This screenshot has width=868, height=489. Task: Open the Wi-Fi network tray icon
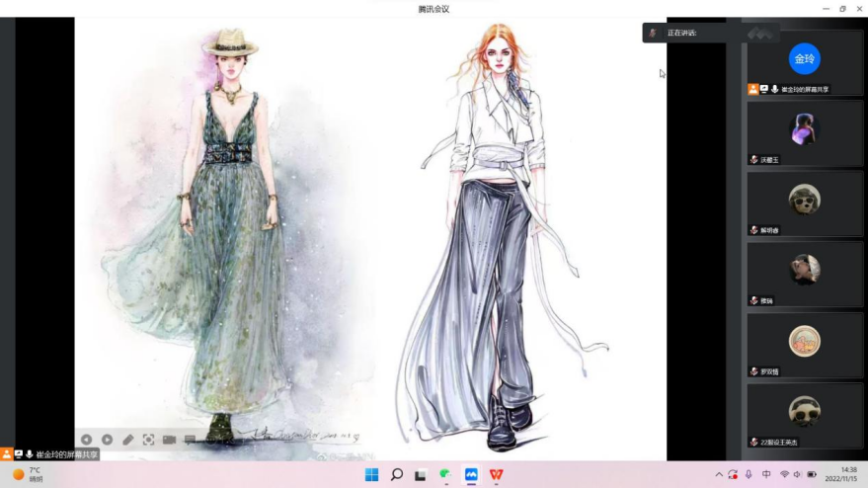[x=784, y=474]
